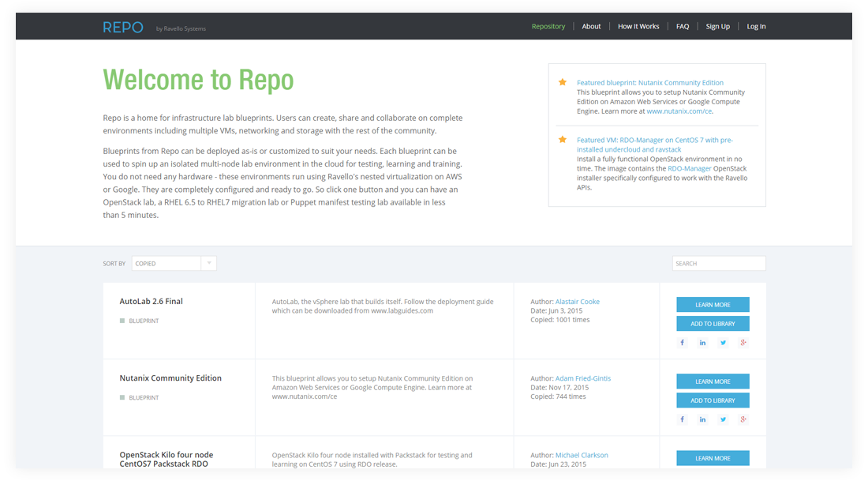Share Nutanix Community Edition on Facebook
This screenshot has height=481, width=868.
(682, 419)
